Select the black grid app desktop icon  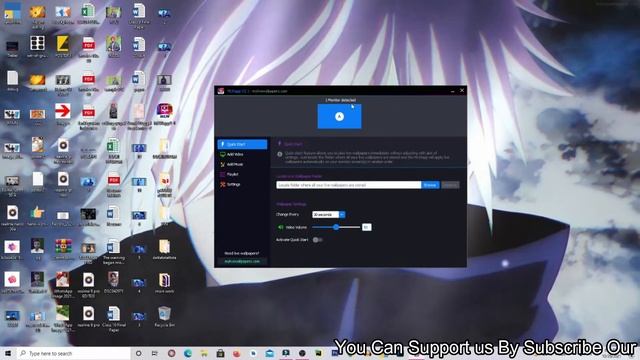tap(38, 46)
